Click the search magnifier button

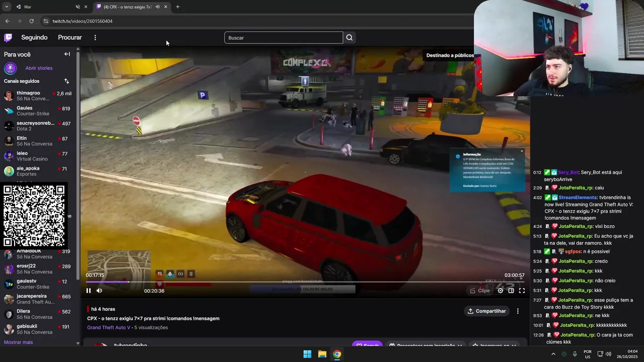[x=349, y=38]
